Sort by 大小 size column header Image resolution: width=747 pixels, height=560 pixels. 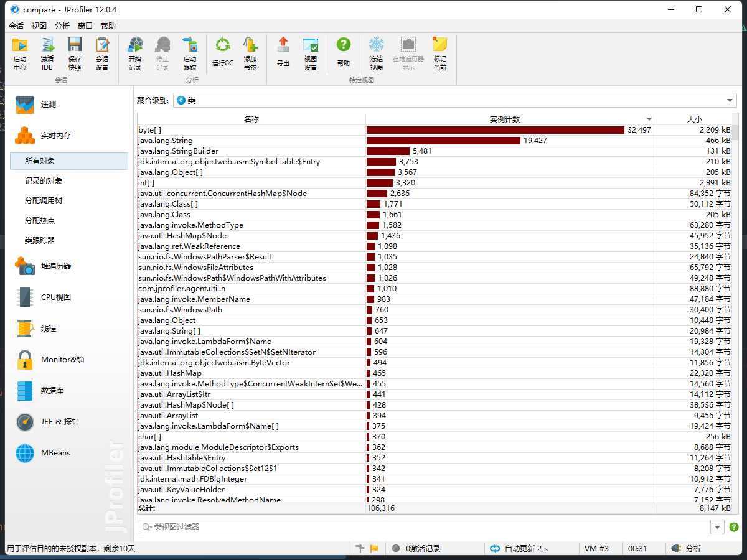click(694, 119)
